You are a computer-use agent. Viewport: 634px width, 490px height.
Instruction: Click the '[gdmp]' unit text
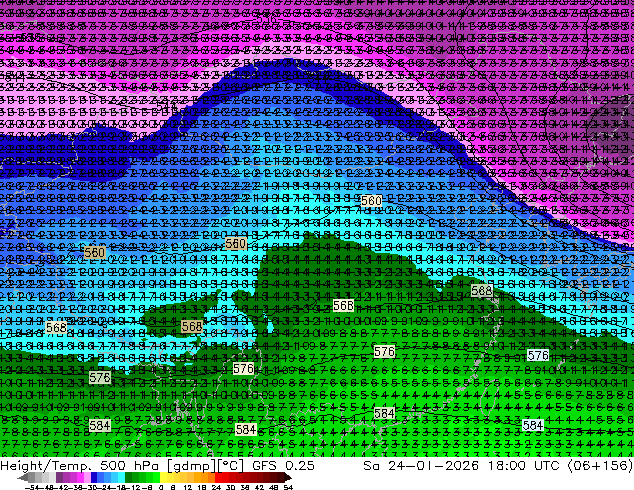[191, 466]
